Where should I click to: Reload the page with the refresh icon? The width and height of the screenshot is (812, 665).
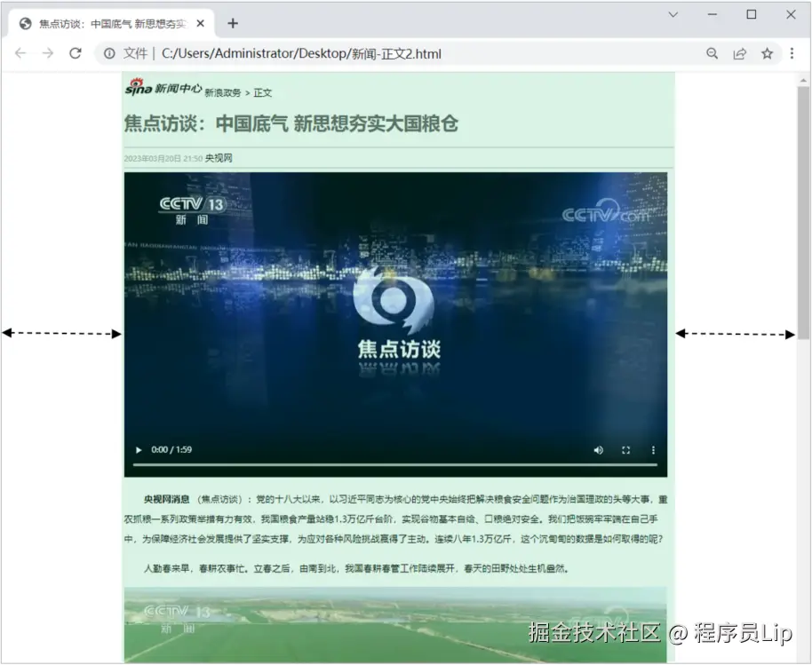tap(75, 53)
